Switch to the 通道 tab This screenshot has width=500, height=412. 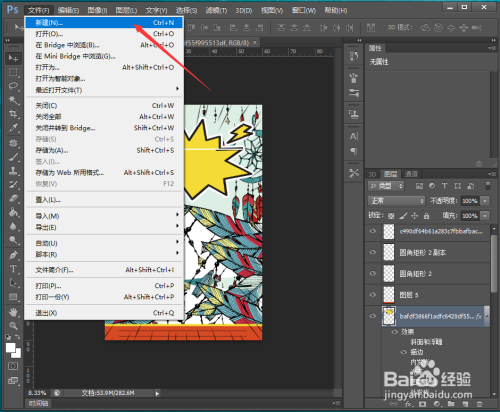[411, 174]
